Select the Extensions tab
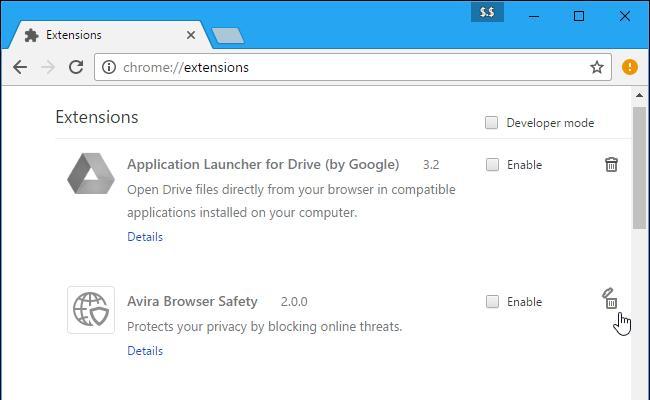The height and width of the screenshot is (400, 650). [109, 35]
